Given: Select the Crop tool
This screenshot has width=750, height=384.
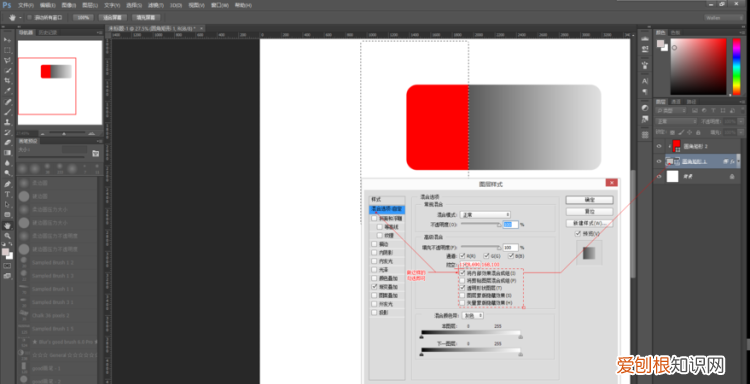Looking at the screenshot, I should [7, 80].
